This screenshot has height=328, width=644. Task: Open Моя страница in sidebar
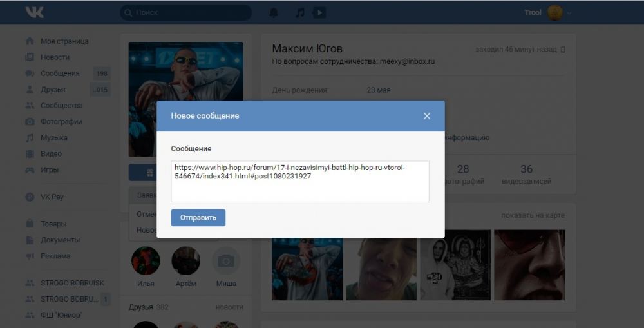click(64, 41)
